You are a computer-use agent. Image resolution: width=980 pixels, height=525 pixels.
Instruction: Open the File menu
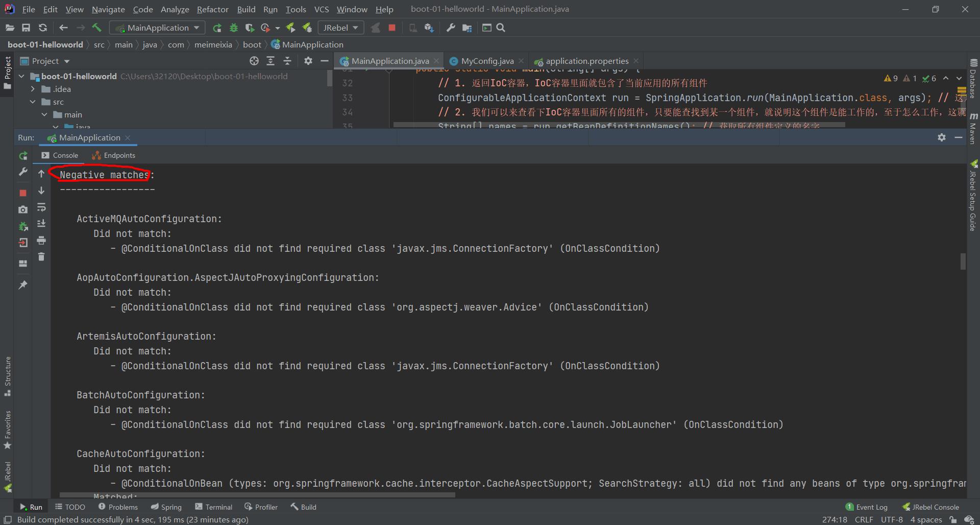(29, 9)
